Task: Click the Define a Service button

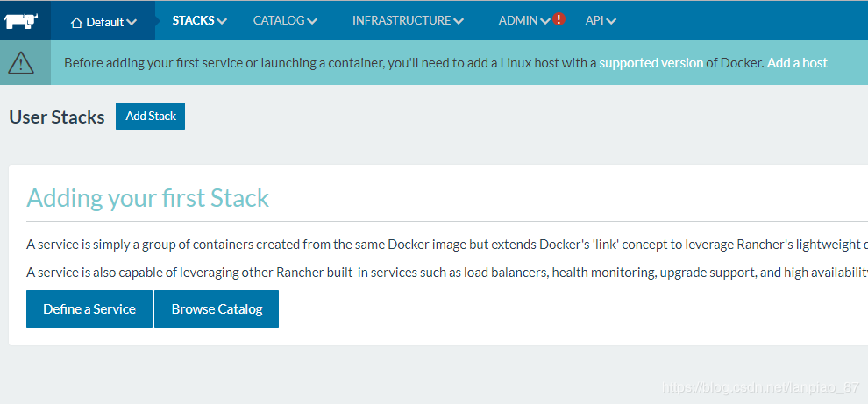Action: (x=89, y=309)
